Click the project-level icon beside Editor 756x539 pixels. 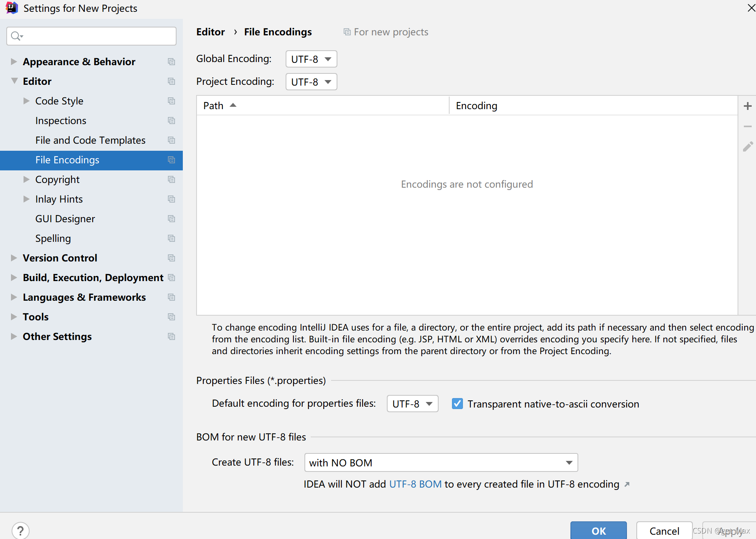tap(171, 81)
